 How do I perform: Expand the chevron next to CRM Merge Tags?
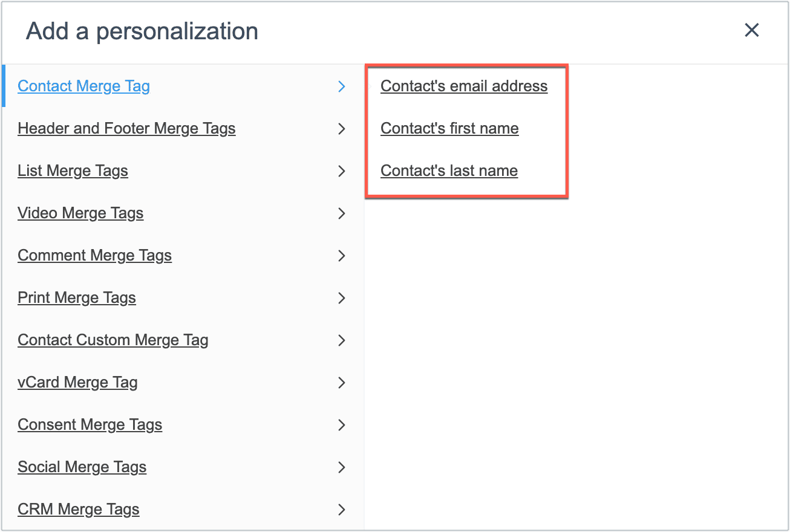(342, 510)
